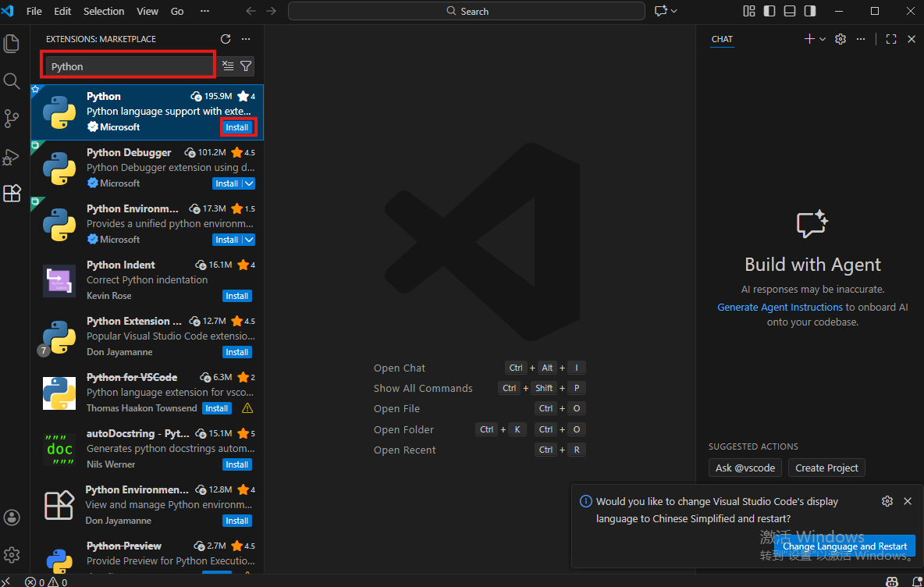Viewport: 924px width, 587px height.
Task: Expand Python Debugger install dropdown arrow
Action: (249, 183)
